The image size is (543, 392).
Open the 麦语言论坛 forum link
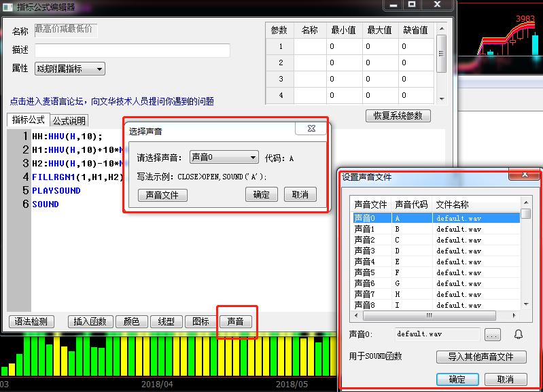tap(112, 101)
